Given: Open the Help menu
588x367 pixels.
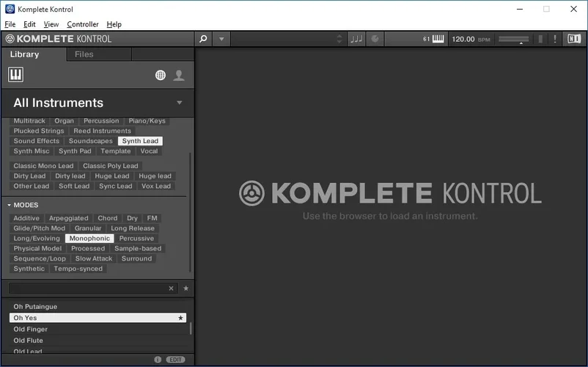Looking at the screenshot, I should 114,24.
